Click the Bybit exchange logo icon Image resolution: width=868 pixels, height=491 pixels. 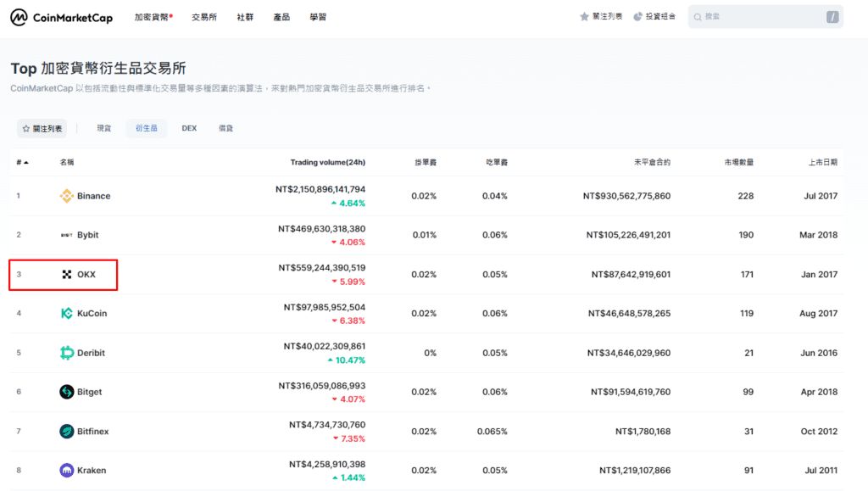(66, 235)
